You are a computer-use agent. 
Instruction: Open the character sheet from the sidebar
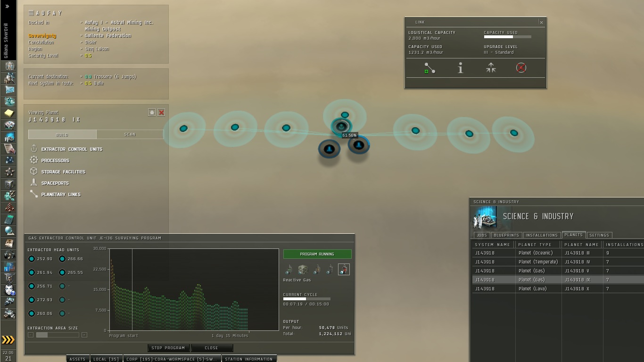tap(9, 66)
